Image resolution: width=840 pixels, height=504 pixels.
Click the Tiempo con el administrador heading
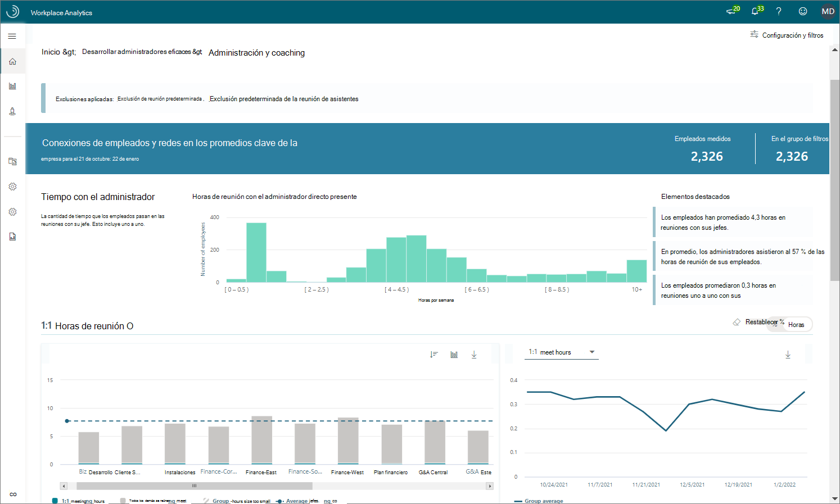pyautogui.click(x=98, y=197)
